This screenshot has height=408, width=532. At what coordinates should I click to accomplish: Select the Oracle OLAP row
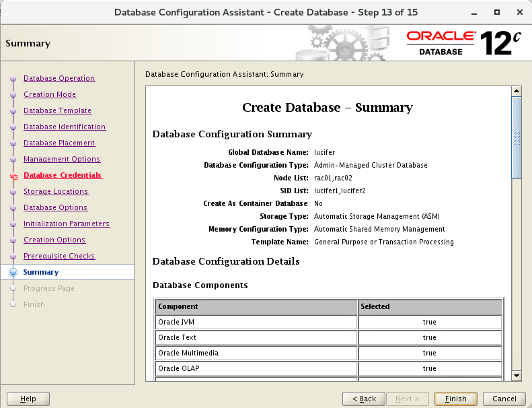point(328,368)
